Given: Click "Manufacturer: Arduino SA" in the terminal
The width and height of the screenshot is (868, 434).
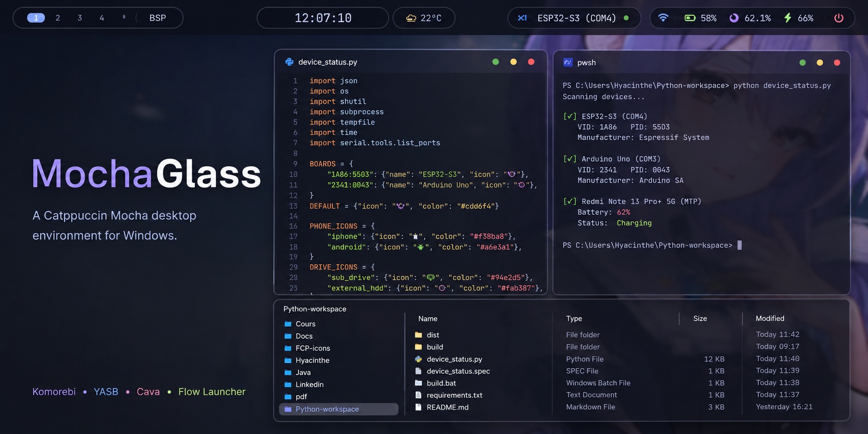Looking at the screenshot, I should (x=630, y=181).
